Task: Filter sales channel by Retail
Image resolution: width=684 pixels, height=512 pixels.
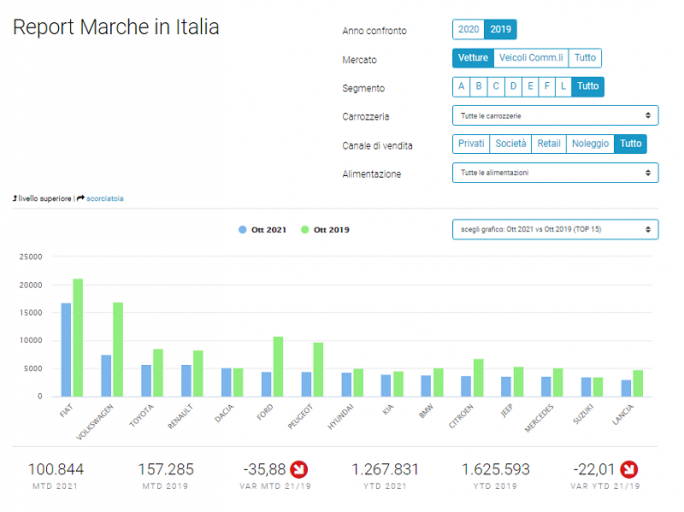Action: click(549, 144)
